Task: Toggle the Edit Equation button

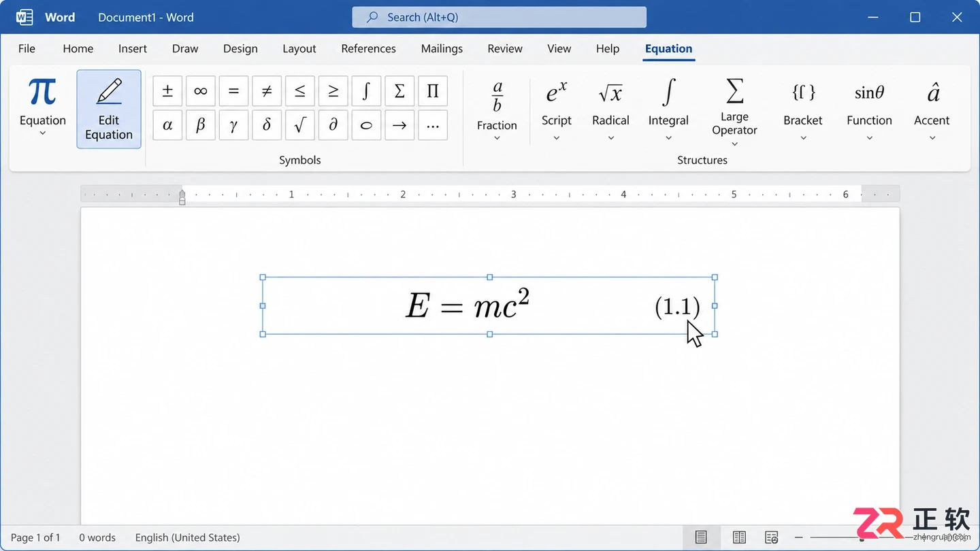Action: coord(109,109)
